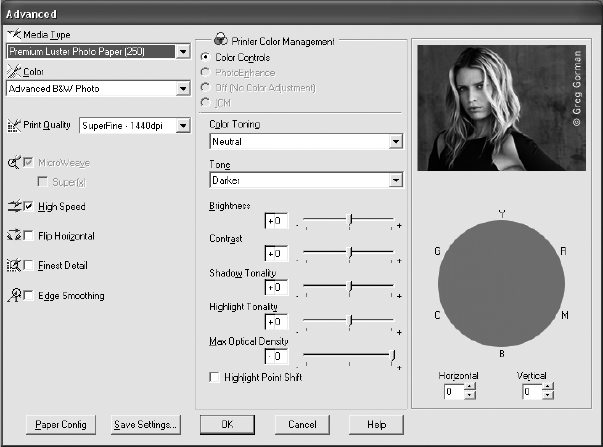Click the Finest Detail icon
Viewport: 603px width, 447px height.
tap(13, 266)
